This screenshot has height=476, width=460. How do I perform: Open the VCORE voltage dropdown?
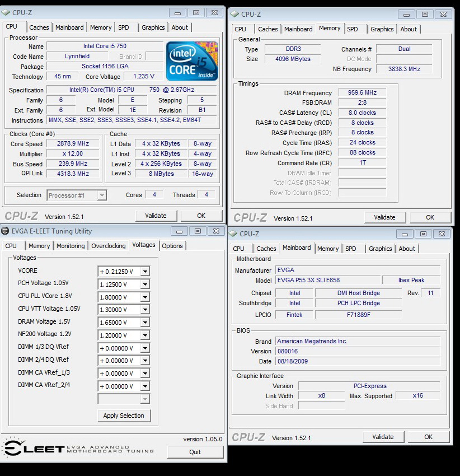coord(145,272)
